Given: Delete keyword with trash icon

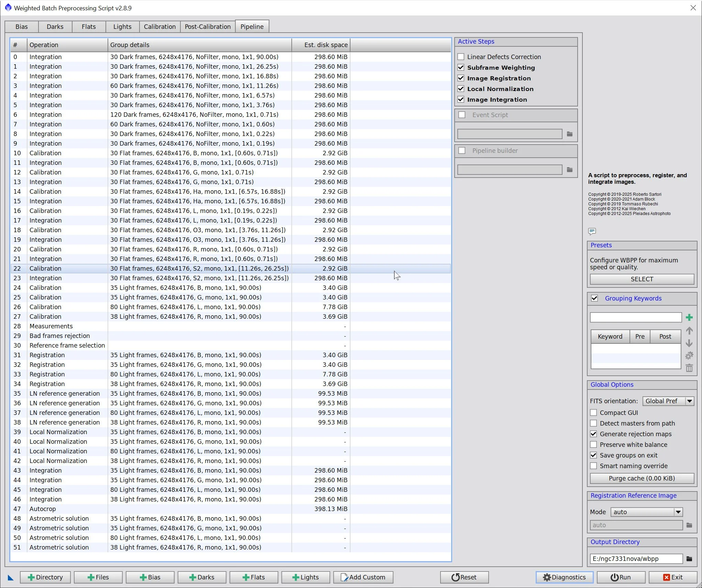Looking at the screenshot, I should click(689, 368).
